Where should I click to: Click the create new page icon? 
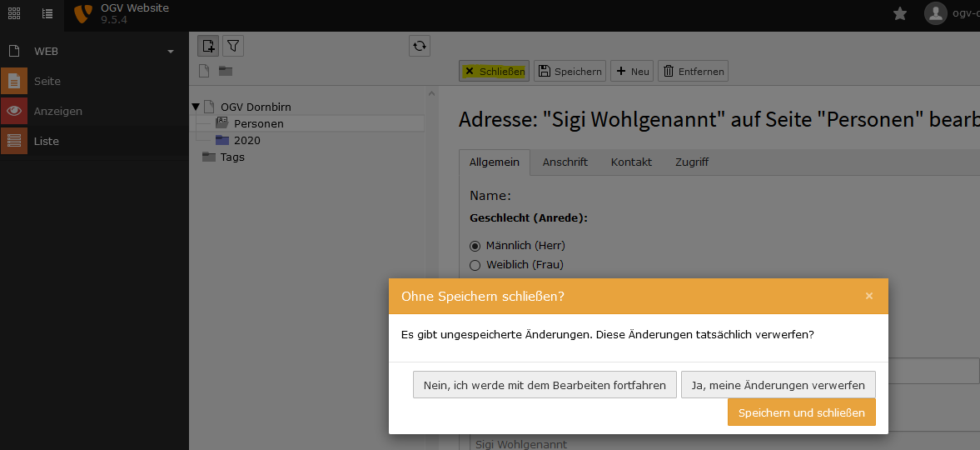click(x=208, y=46)
